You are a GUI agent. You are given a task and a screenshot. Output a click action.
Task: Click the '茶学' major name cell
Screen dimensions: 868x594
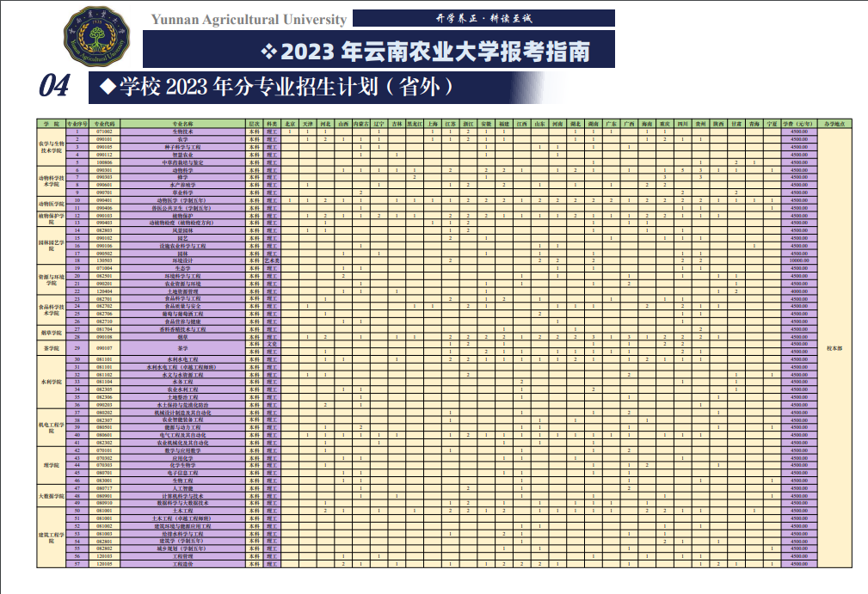(182, 348)
